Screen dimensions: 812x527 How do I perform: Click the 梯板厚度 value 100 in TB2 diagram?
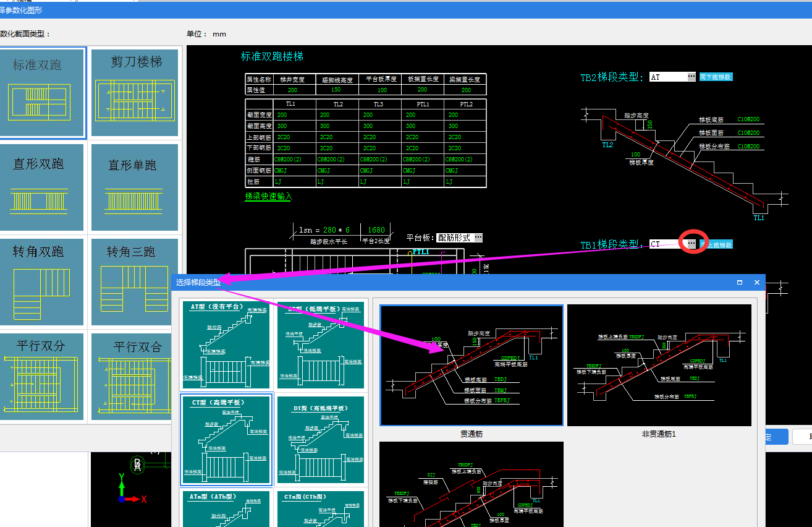(635, 155)
